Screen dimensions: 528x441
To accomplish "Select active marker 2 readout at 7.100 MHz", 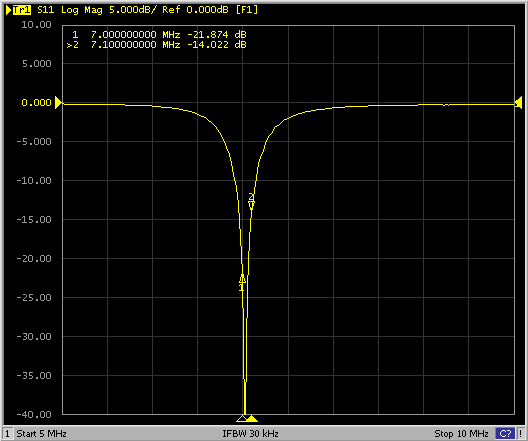I will (157, 45).
